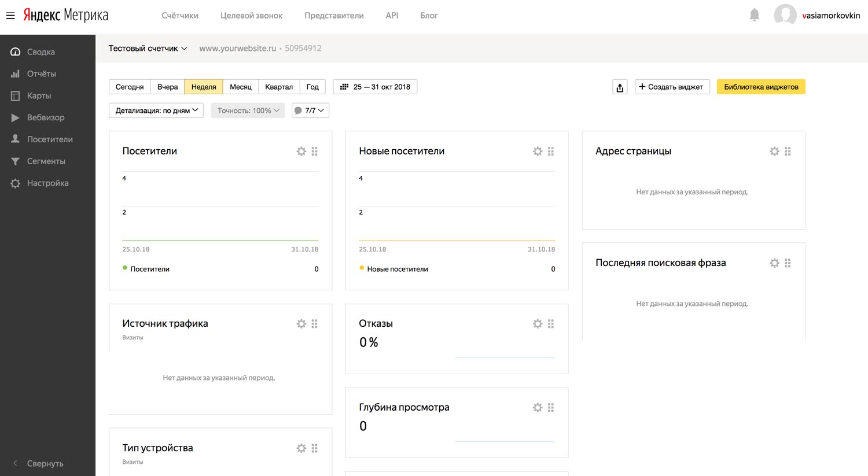Click the Настройка gear icon in the sidebar
The height and width of the screenshot is (476, 868).
[16, 183]
